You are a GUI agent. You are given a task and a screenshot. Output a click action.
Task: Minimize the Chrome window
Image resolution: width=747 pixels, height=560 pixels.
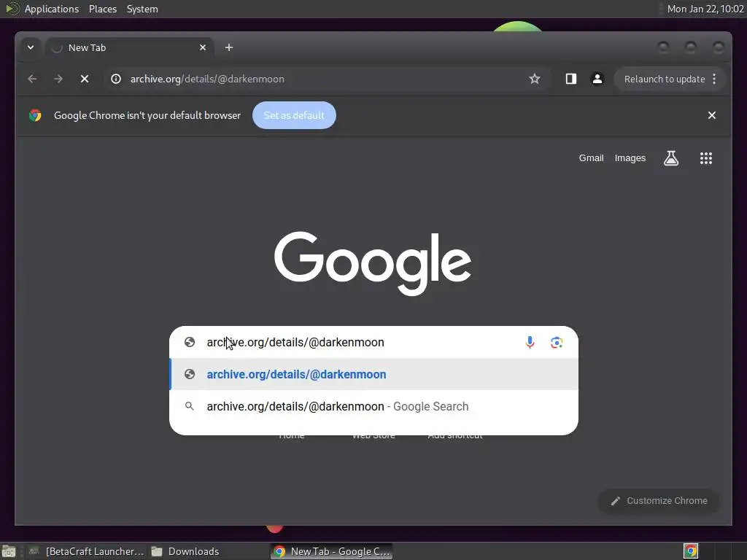point(663,47)
